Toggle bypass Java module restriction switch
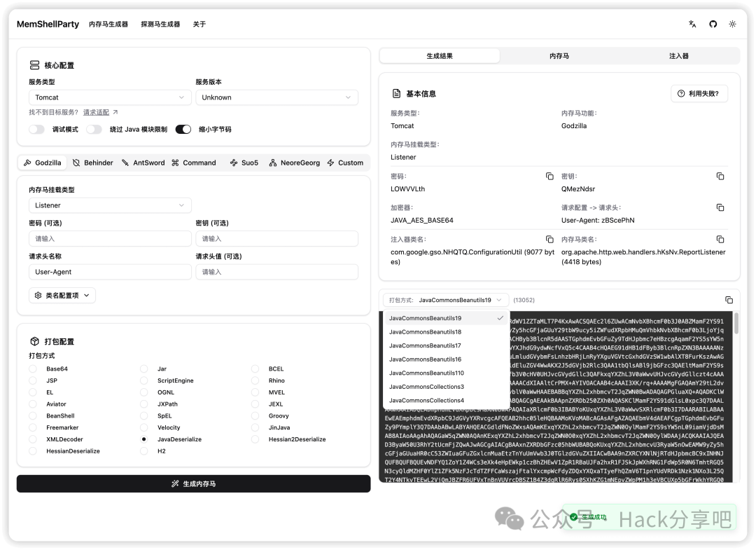The image size is (756, 550). coord(94,130)
